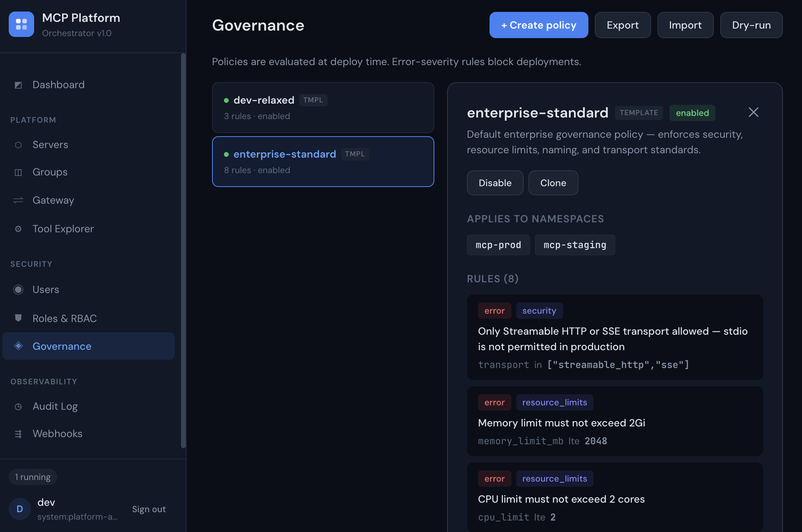Viewport: 802px width, 532px height.
Task: Clone the enterprise-standard policy
Action: click(553, 183)
